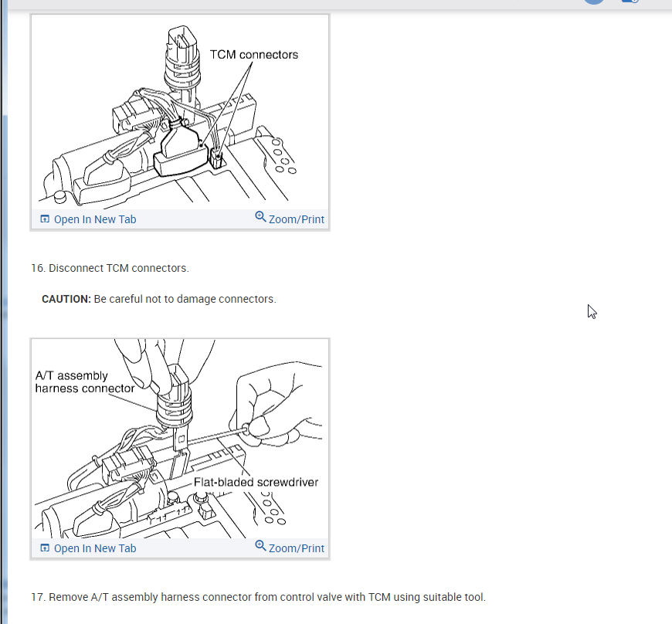Image resolution: width=672 pixels, height=624 pixels.
Task: Click new-tab icon under flat-bladed screwdriver diagram
Action: tap(45, 548)
